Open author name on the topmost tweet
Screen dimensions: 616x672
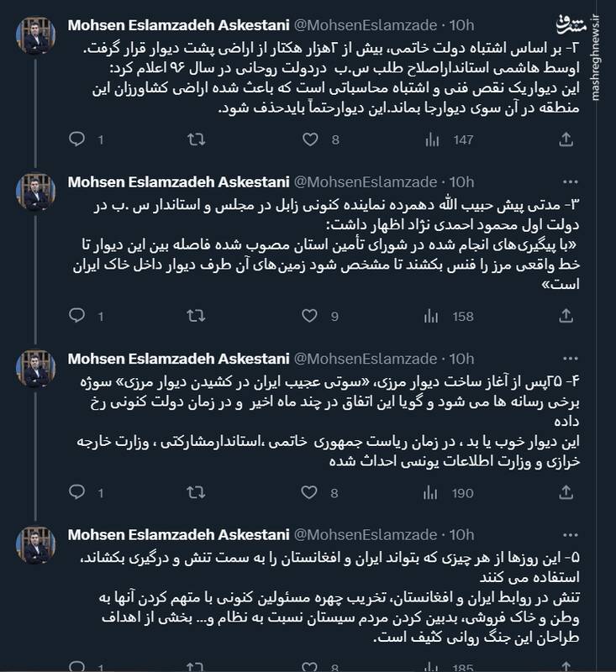tap(176, 23)
